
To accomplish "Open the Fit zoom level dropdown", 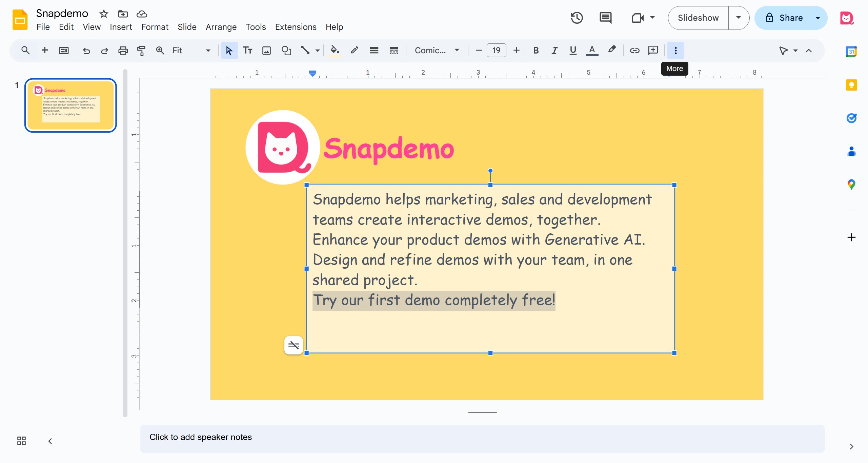I will 191,51.
